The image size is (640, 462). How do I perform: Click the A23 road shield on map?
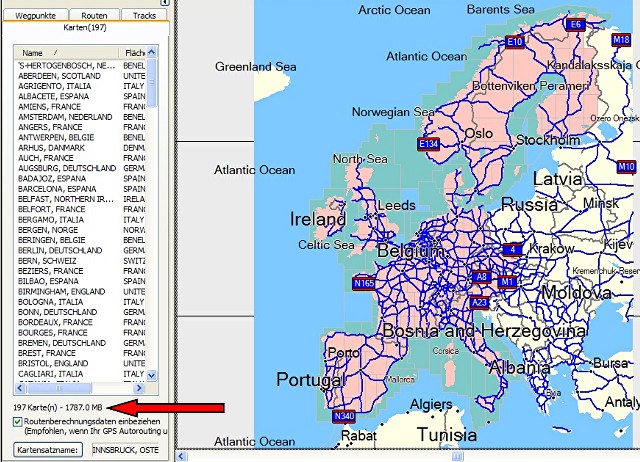coord(479,302)
